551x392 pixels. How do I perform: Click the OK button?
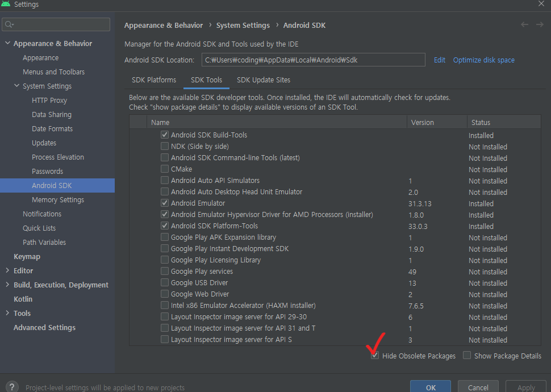[x=431, y=387]
